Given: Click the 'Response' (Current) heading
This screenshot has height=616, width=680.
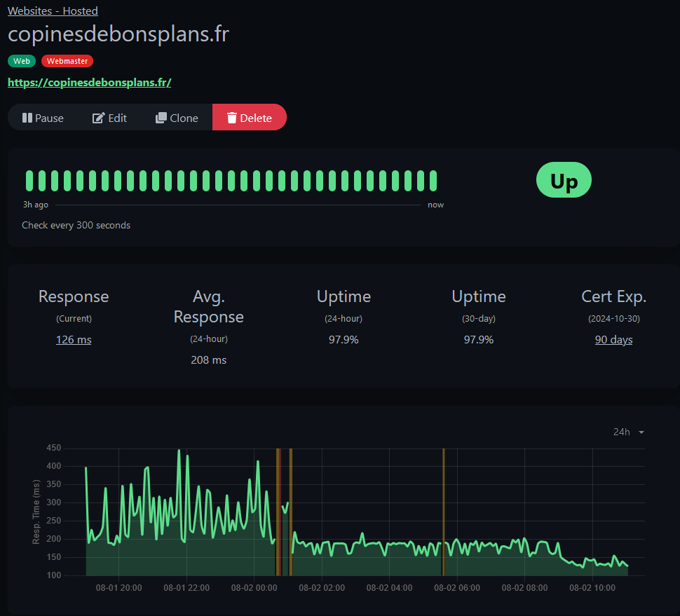Looking at the screenshot, I should pyautogui.click(x=74, y=296).
